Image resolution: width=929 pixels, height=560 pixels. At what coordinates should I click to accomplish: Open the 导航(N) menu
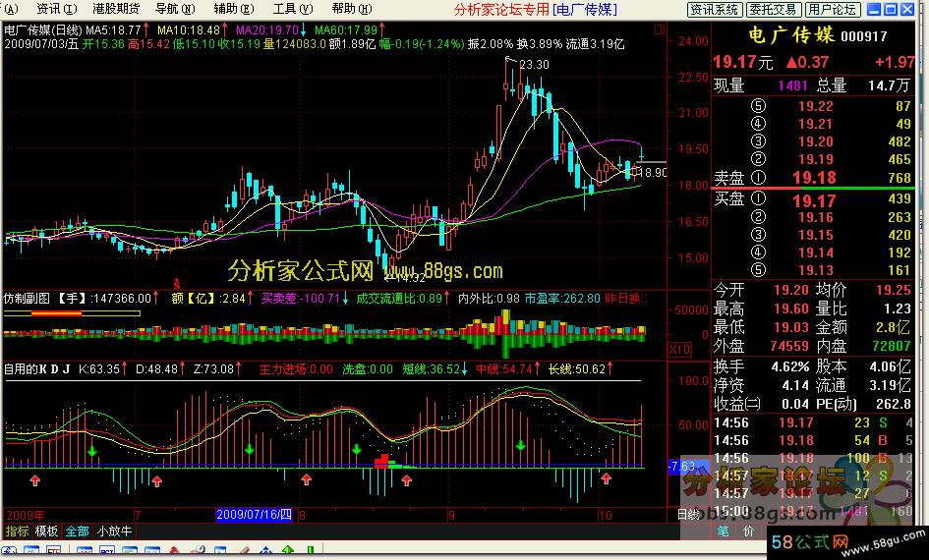pyautogui.click(x=175, y=9)
